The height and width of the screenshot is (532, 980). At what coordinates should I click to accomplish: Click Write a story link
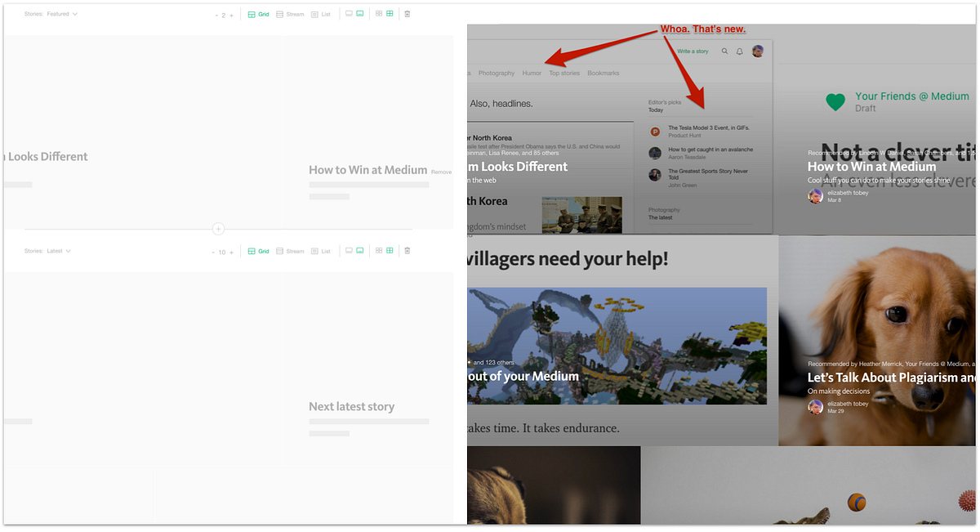[693, 51]
